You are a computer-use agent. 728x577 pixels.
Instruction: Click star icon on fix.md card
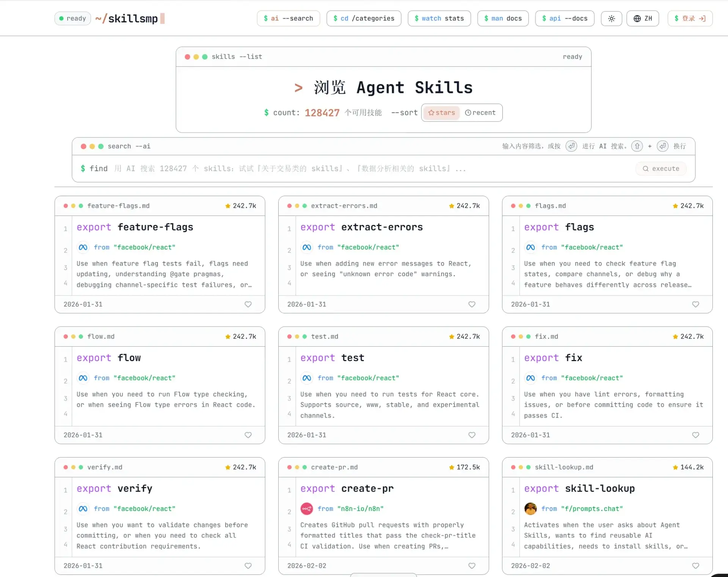click(675, 336)
